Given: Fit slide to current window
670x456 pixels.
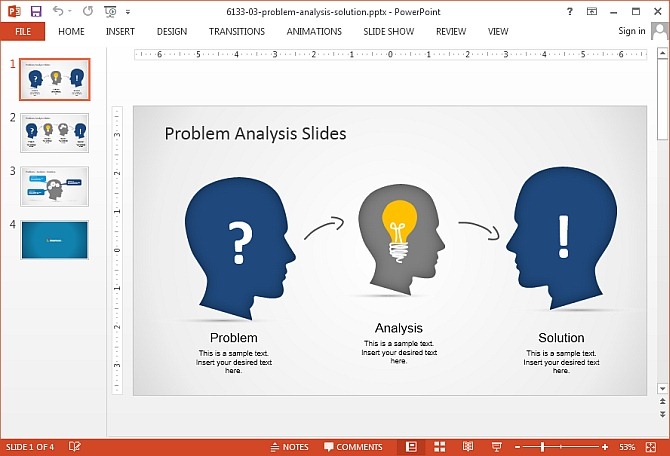Looking at the screenshot, I should pos(651,447).
